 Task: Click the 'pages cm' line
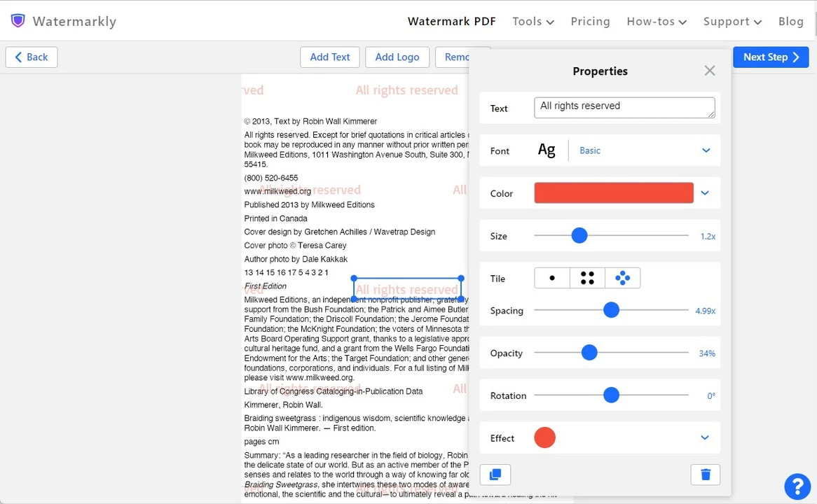tap(261, 442)
